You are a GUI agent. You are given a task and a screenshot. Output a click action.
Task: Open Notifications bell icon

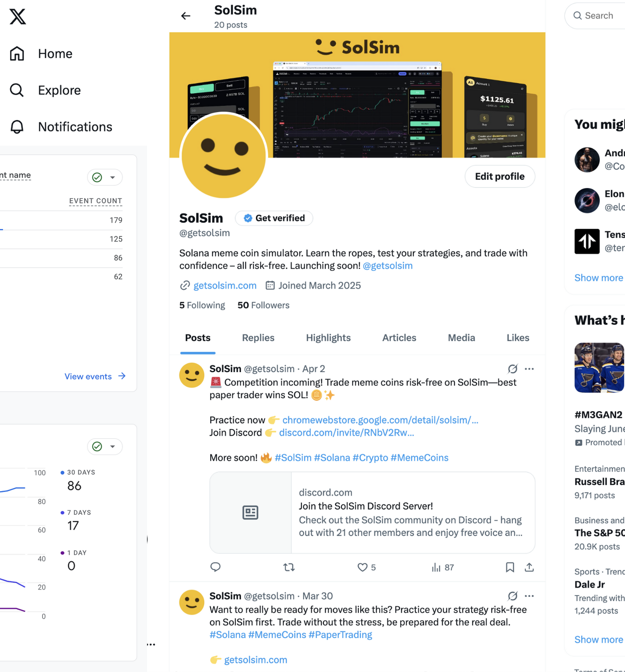17,127
